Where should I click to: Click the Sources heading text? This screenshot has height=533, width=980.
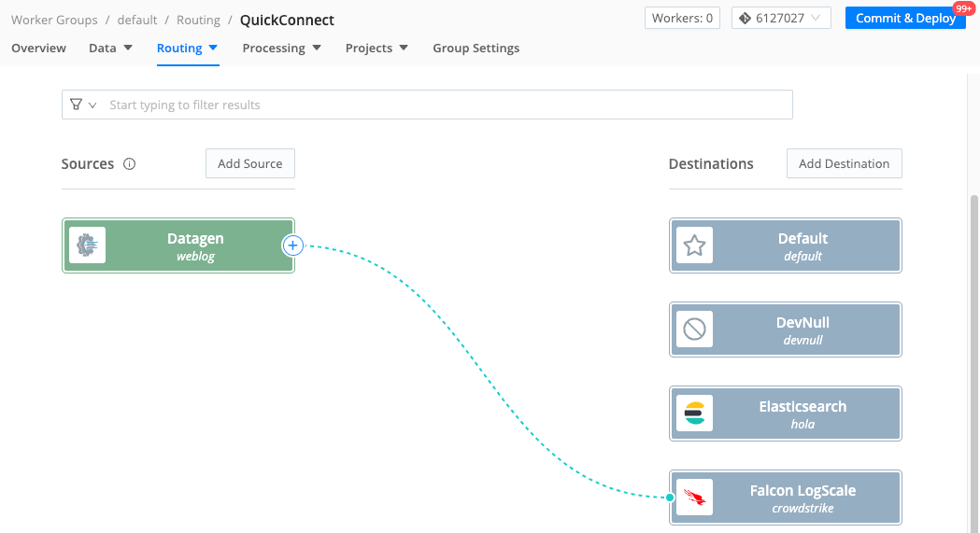[x=88, y=164]
